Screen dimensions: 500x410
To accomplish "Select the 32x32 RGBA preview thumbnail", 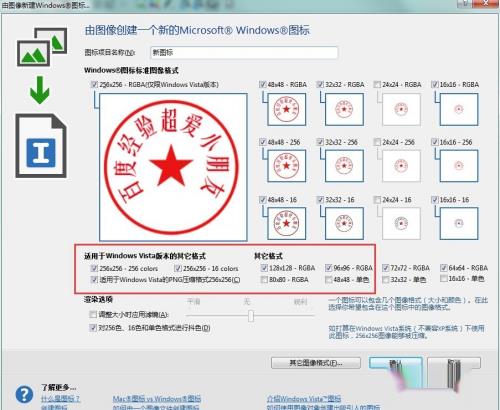I will pos(344,109).
